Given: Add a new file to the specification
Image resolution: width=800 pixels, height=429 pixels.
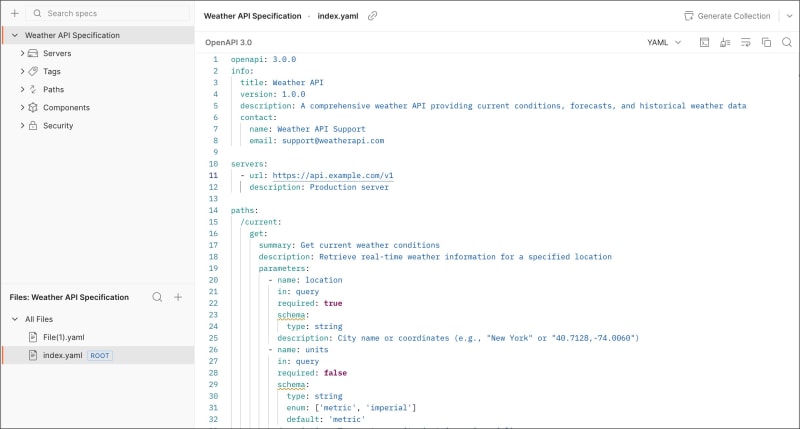Looking at the screenshot, I should point(178,297).
